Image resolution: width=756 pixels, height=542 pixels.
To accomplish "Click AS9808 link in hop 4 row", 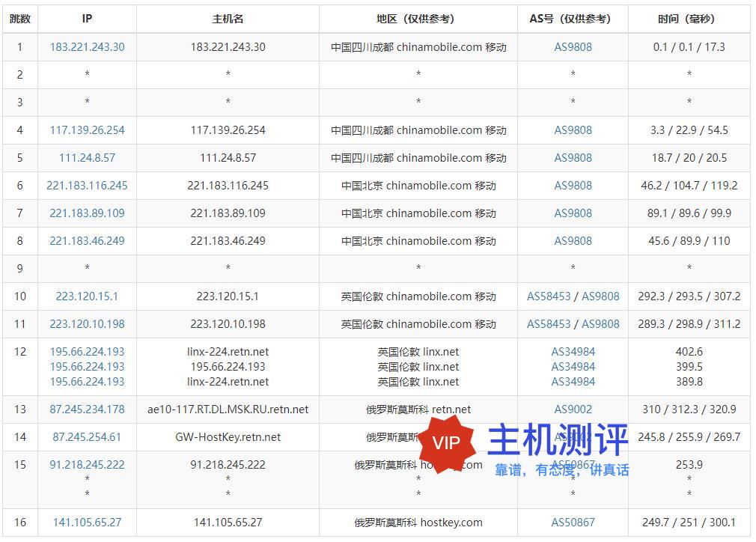I will pos(573,130).
